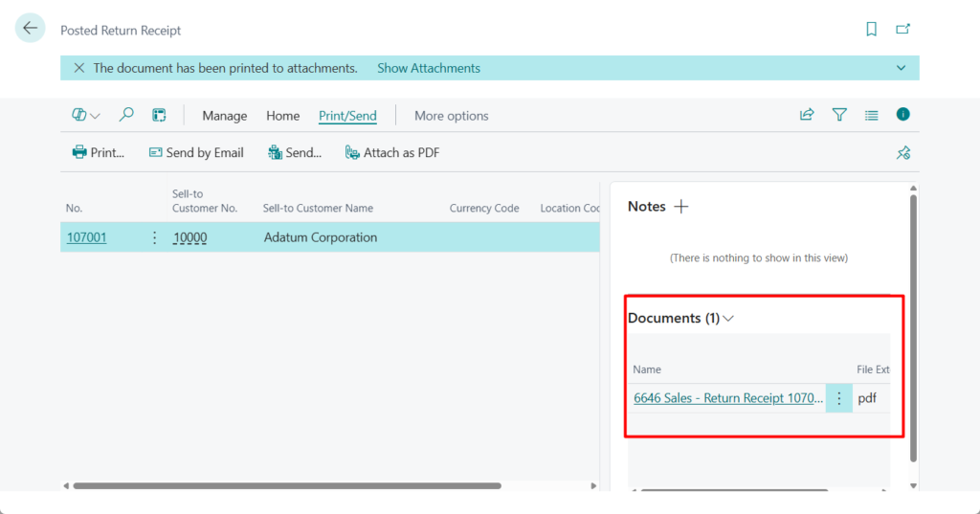Toggle the FactBox information icon

902,115
